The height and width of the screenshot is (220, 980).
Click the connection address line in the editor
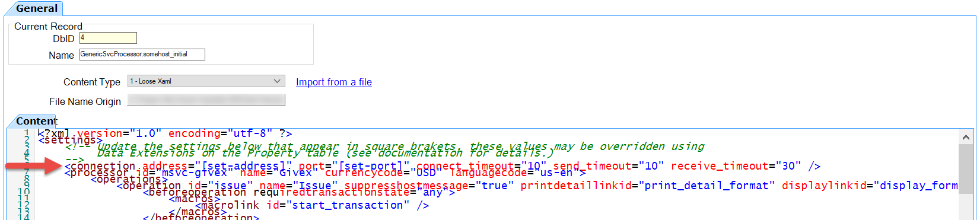pyautogui.click(x=442, y=166)
